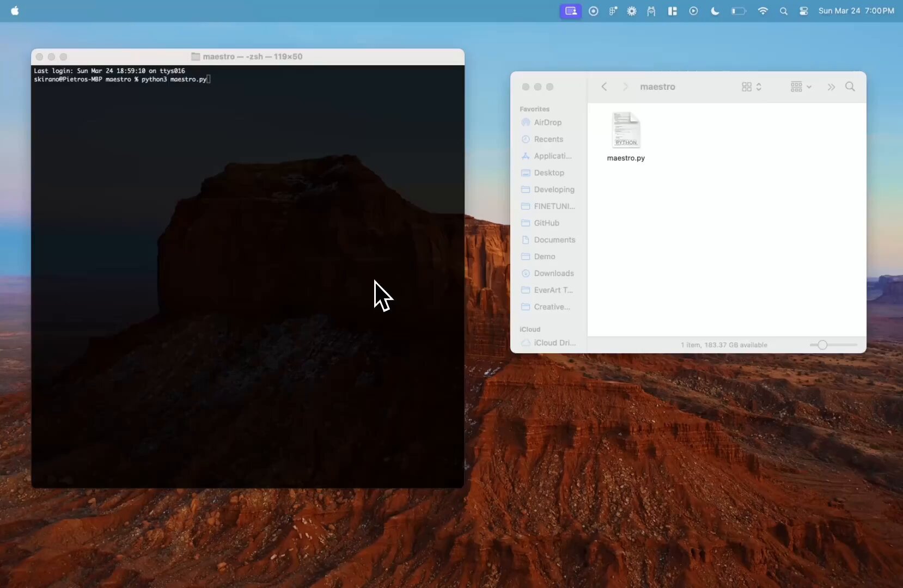Close the Finder window
The width and height of the screenshot is (903, 588).
coord(526,87)
